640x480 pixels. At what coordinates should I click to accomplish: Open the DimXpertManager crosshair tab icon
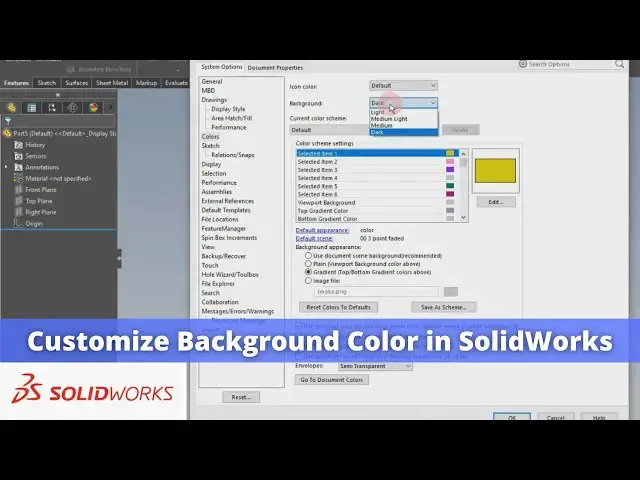point(73,107)
